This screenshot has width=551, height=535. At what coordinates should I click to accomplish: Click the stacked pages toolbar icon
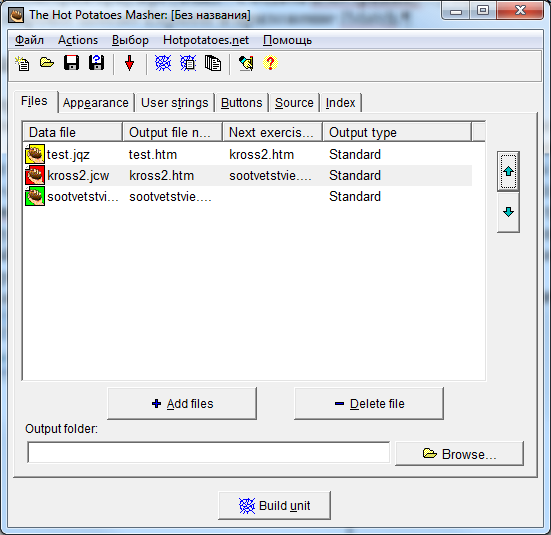[213, 63]
